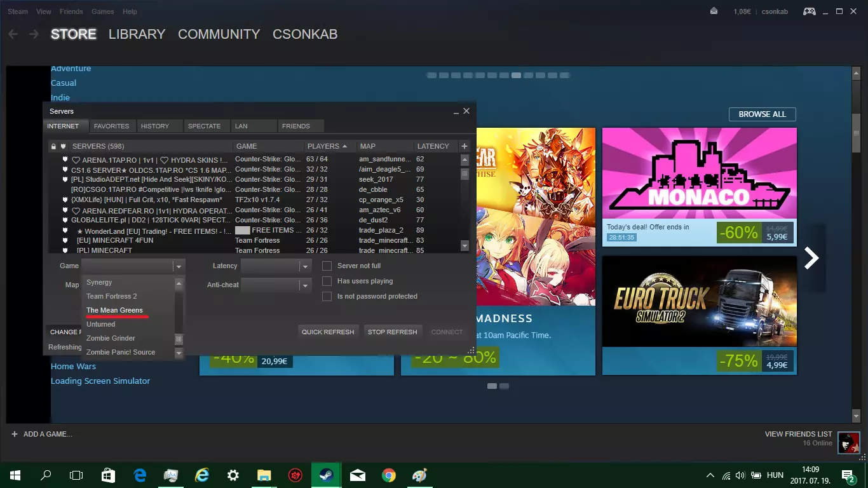Open Settings gear from the taskbar

tap(233, 475)
